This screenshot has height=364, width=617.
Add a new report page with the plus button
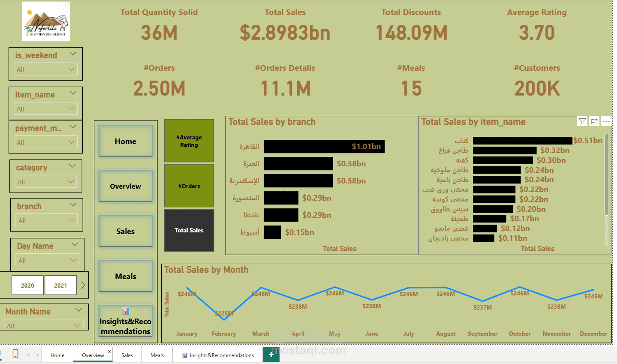[271, 355]
